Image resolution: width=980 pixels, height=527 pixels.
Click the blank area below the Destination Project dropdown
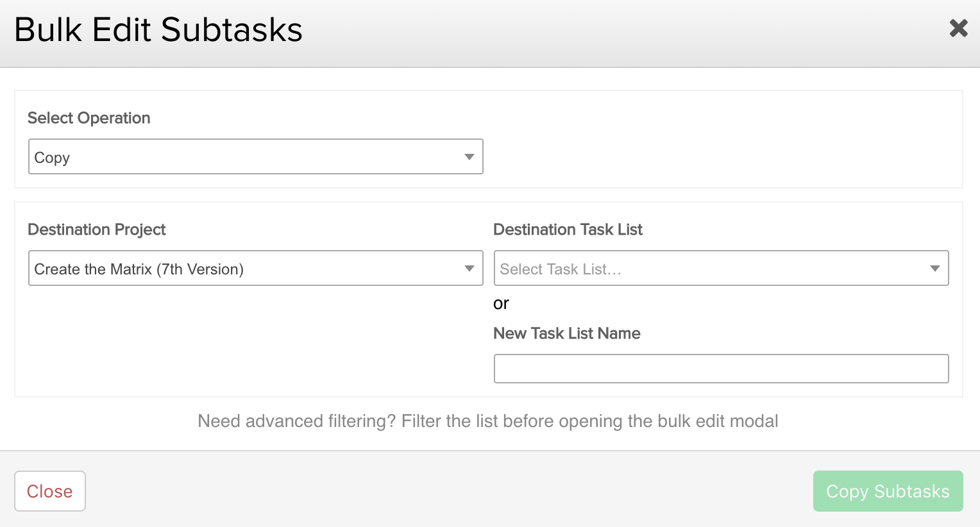pyautogui.click(x=255, y=340)
